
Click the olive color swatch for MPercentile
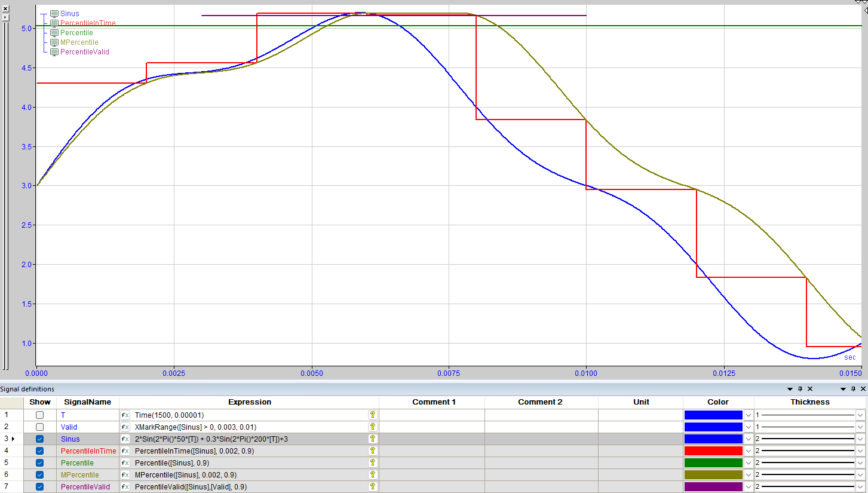point(713,474)
